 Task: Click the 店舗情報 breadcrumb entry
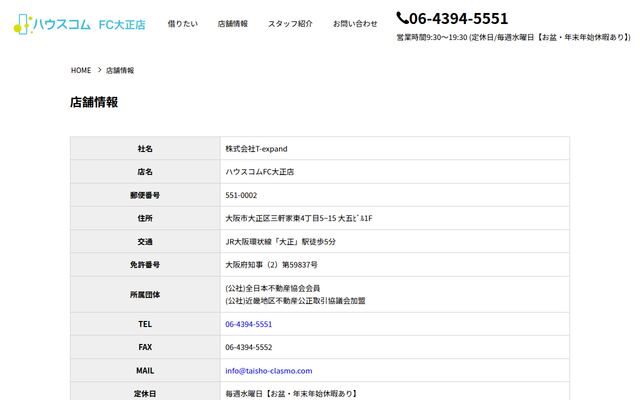tap(120, 70)
